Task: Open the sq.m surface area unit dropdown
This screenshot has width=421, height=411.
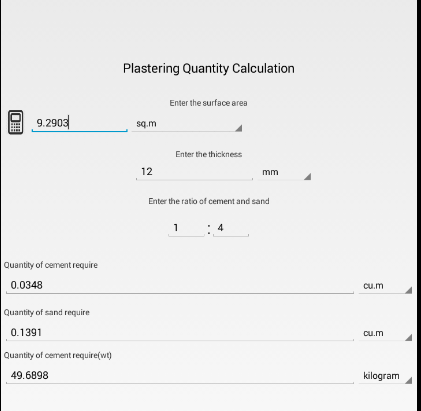Action: 187,124
